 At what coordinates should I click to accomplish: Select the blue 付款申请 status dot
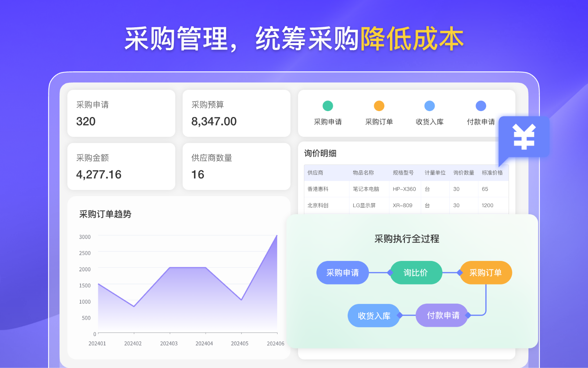(481, 106)
